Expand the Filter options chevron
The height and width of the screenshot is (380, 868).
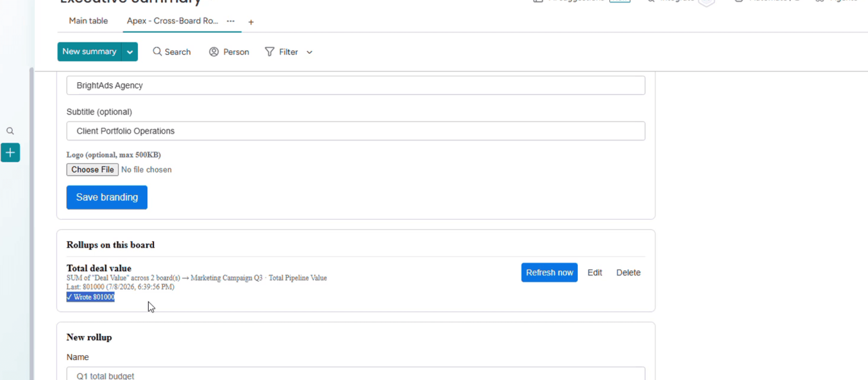point(309,52)
